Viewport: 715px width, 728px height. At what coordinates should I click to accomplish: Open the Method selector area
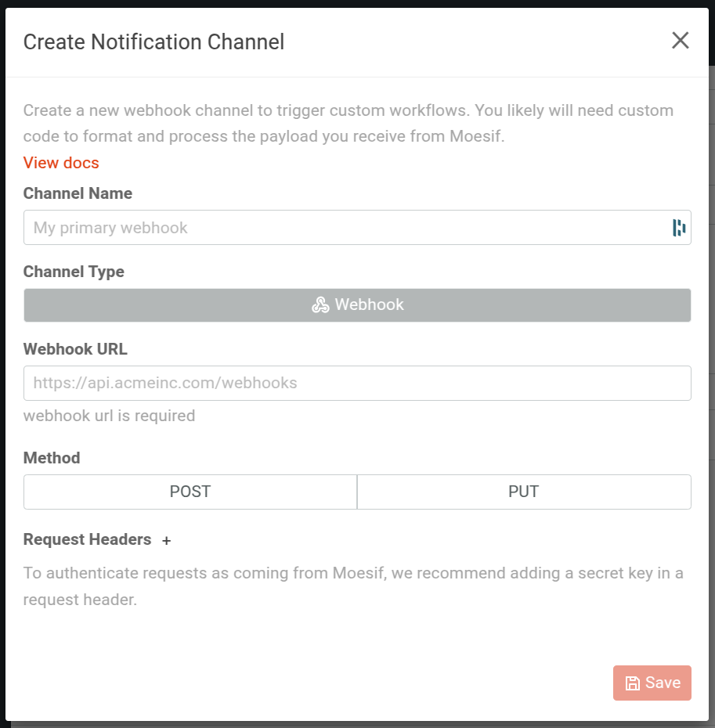[357, 492]
